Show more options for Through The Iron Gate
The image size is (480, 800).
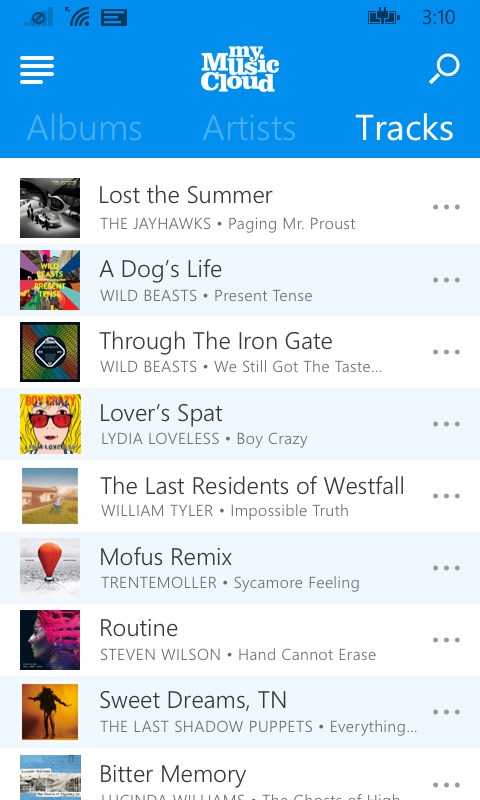click(x=446, y=352)
